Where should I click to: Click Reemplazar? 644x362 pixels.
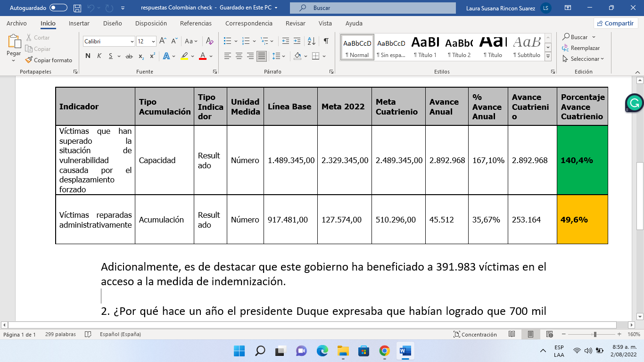point(581,48)
